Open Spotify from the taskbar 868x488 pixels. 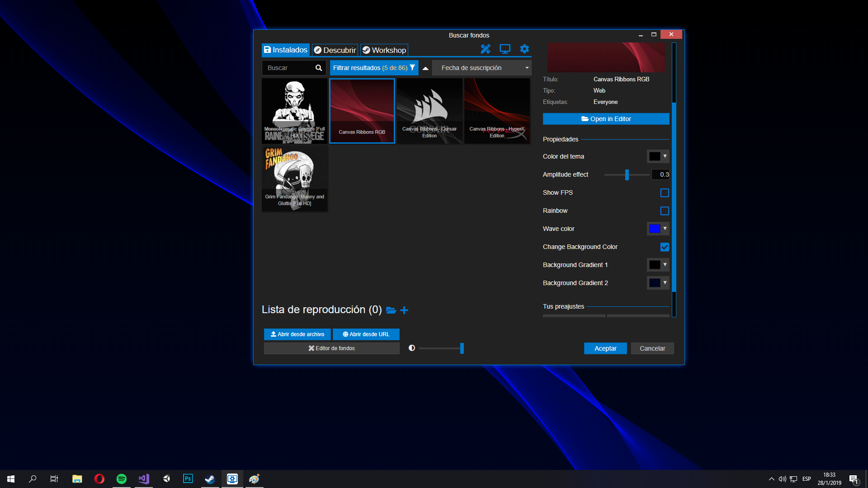[x=121, y=479]
